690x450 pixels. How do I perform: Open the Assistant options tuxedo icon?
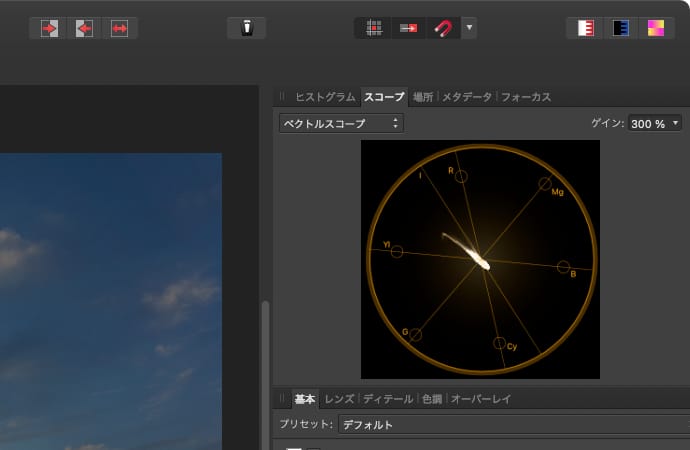tap(246, 28)
